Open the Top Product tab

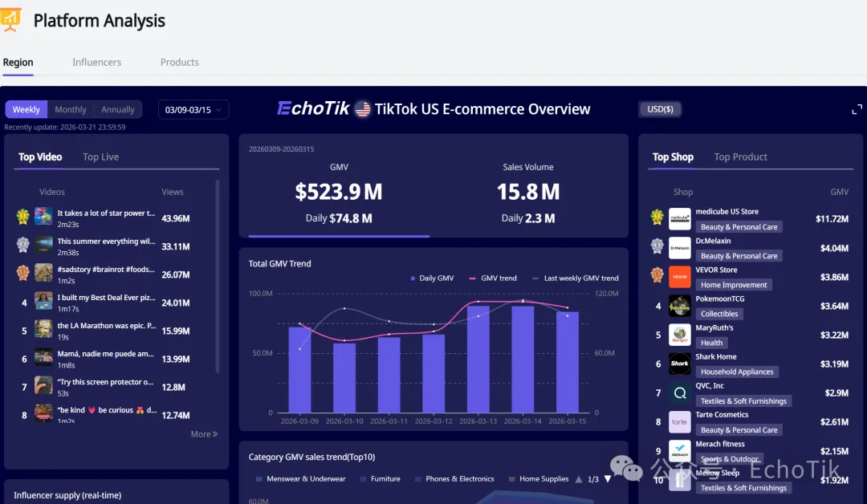pos(740,157)
